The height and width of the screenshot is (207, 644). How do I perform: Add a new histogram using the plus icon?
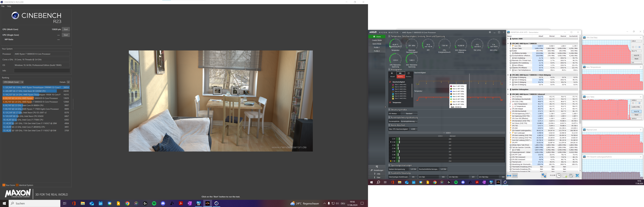click(x=392, y=73)
